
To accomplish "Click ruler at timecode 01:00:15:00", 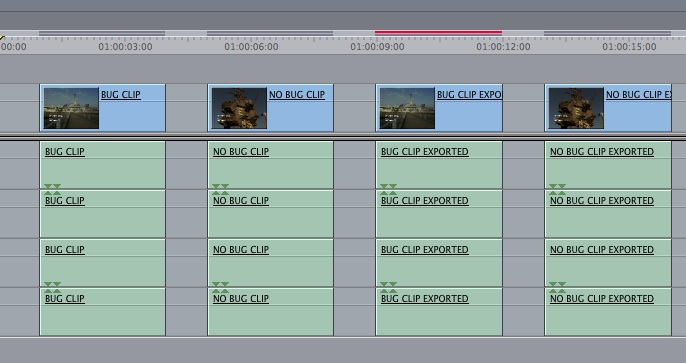I will [629, 46].
